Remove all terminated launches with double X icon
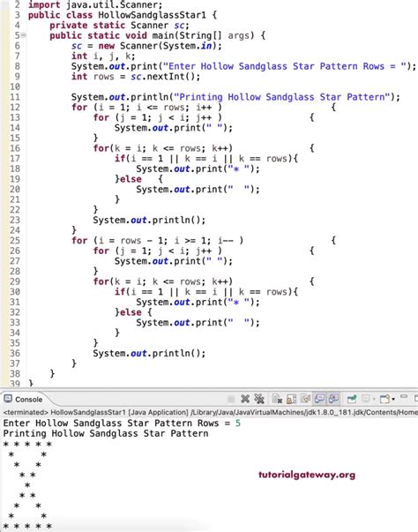 coord(259,399)
